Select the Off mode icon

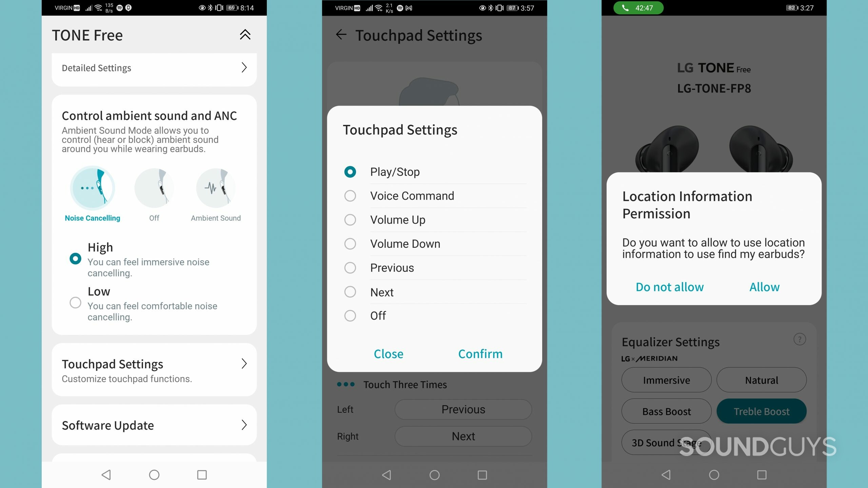point(154,188)
